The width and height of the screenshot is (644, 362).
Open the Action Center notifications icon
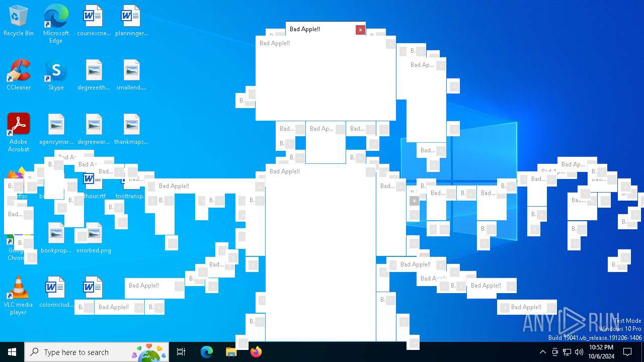coord(627,352)
